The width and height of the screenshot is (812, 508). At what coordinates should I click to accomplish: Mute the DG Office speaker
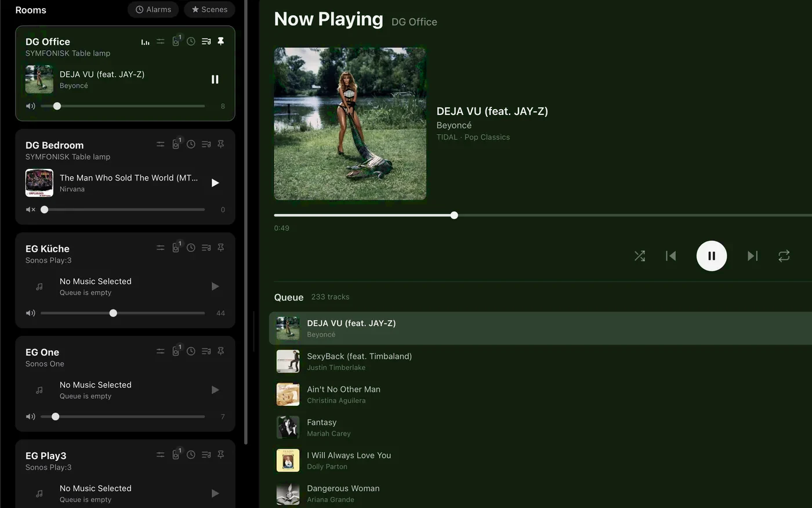click(31, 106)
